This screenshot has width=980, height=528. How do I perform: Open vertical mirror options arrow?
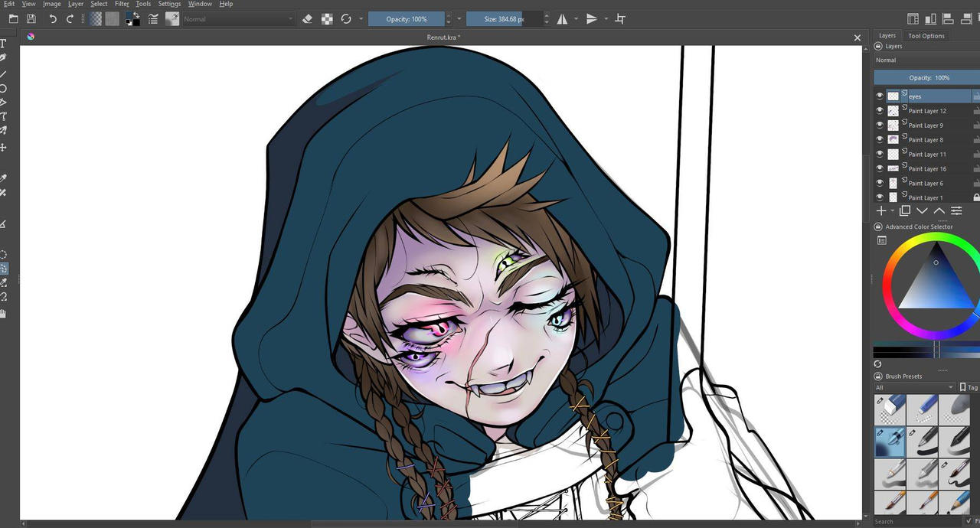point(606,19)
